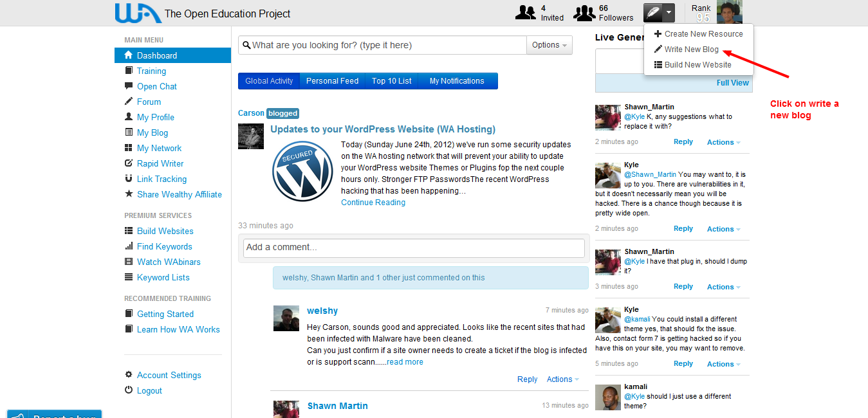Click the Find Keywords bar chart icon
Viewport: 868px width, 418px height.
pyautogui.click(x=129, y=246)
